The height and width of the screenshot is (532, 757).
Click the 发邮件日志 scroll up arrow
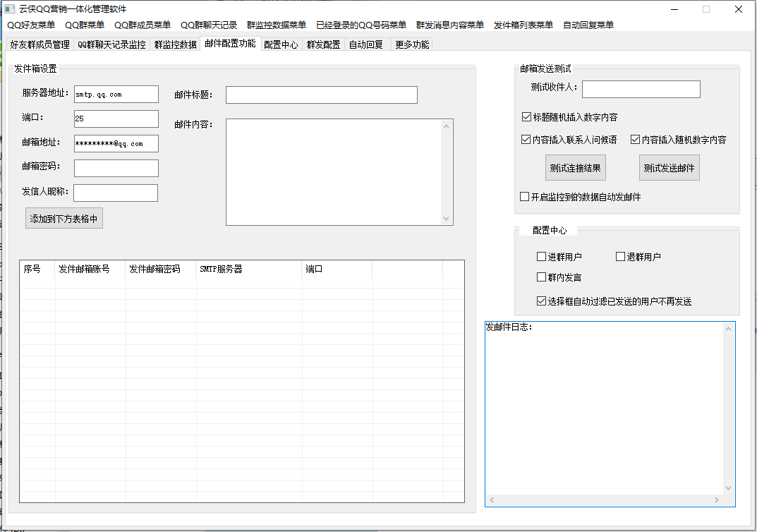tap(729, 329)
